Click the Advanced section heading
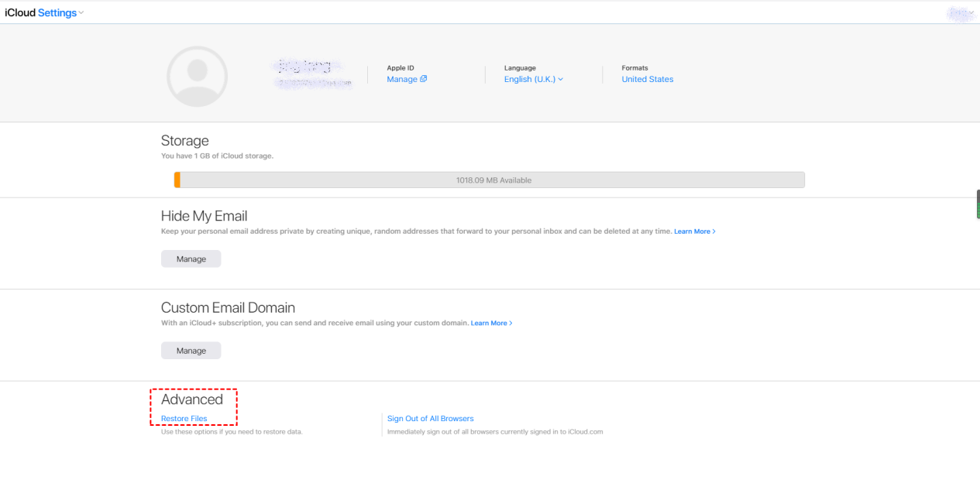Viewport: 980px width, 497px height. point(192,399)
